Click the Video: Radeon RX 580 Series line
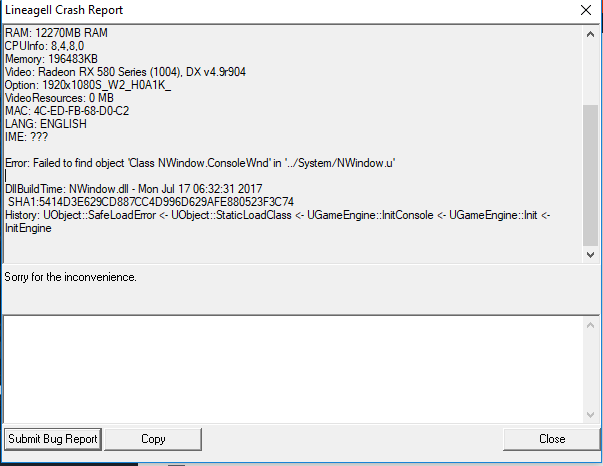This screenshot has width=603, height=466. coord(125,72)
